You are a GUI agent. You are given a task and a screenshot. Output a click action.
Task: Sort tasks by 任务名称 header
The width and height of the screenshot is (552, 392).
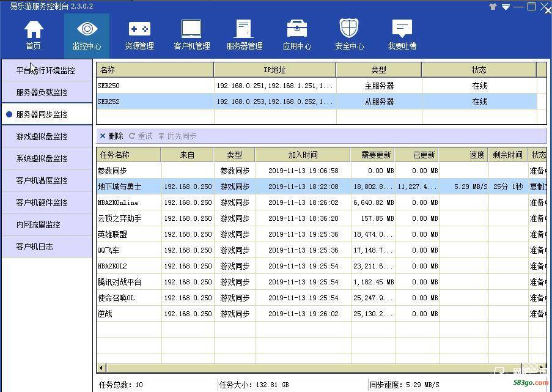[x=129, y=155]
